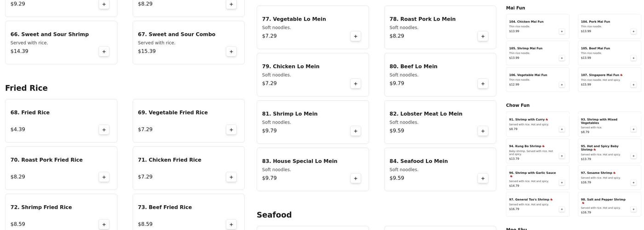The width and height of the screenshot is (644, 230).
Task: Add Singapore Mai Fun to order
Action: 633,85
